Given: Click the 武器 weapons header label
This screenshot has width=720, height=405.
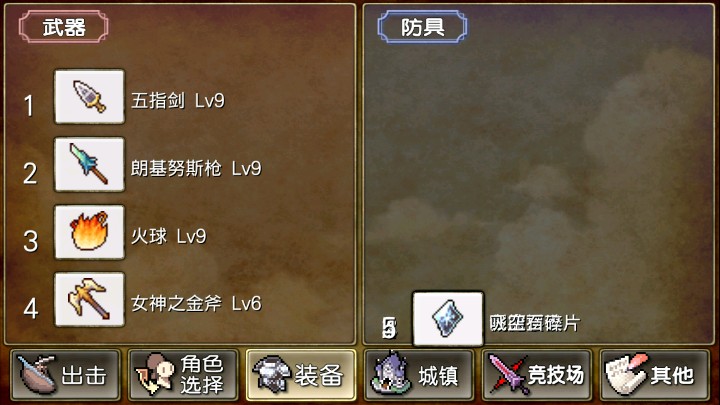Looking at the screenshot, I should point(64,27).
